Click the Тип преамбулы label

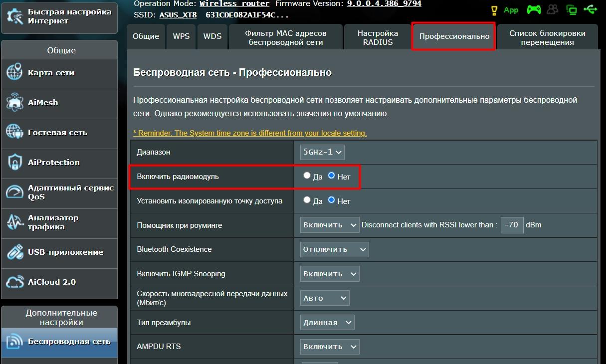(164, 323)
